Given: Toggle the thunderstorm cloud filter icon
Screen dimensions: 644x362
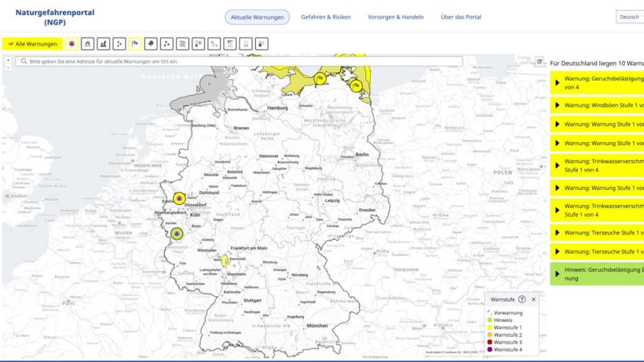Looking at the screenshot, I should pos(151,43).
